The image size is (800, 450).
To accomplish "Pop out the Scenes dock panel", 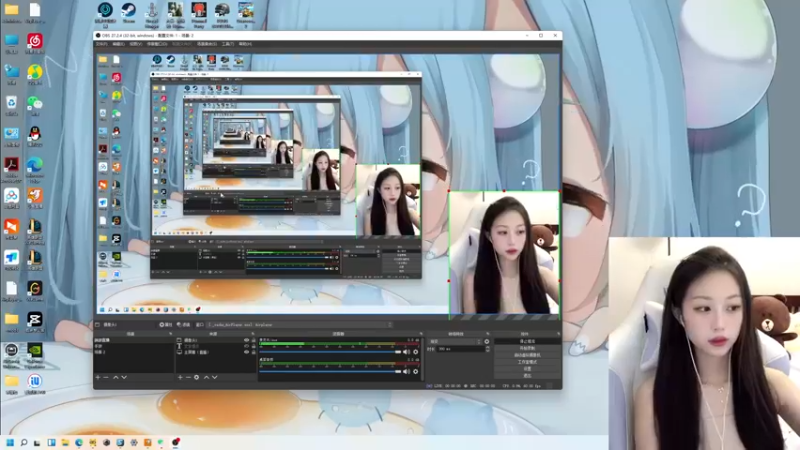I will (x=171, y=334).
